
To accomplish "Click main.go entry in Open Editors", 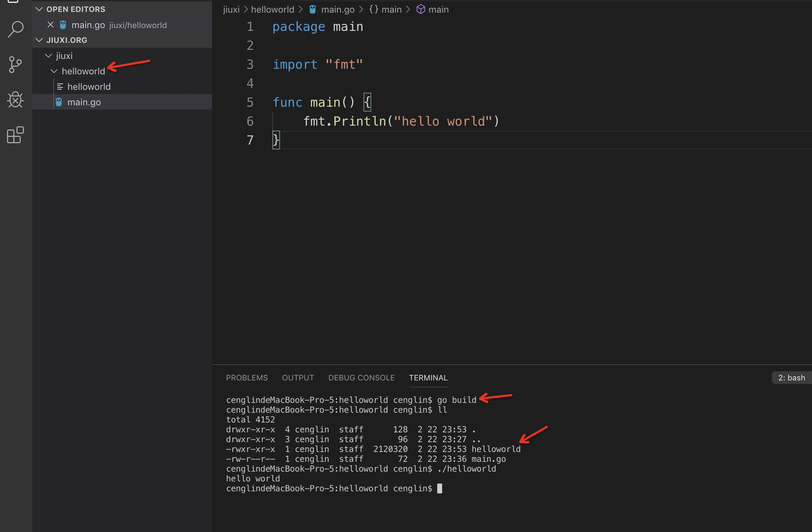I will click(122, 25).
